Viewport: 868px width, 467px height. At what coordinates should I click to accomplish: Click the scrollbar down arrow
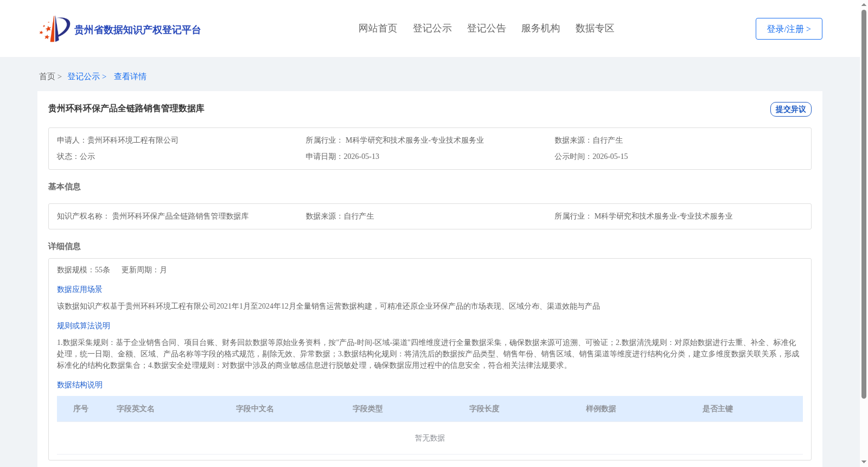[864, 463]
